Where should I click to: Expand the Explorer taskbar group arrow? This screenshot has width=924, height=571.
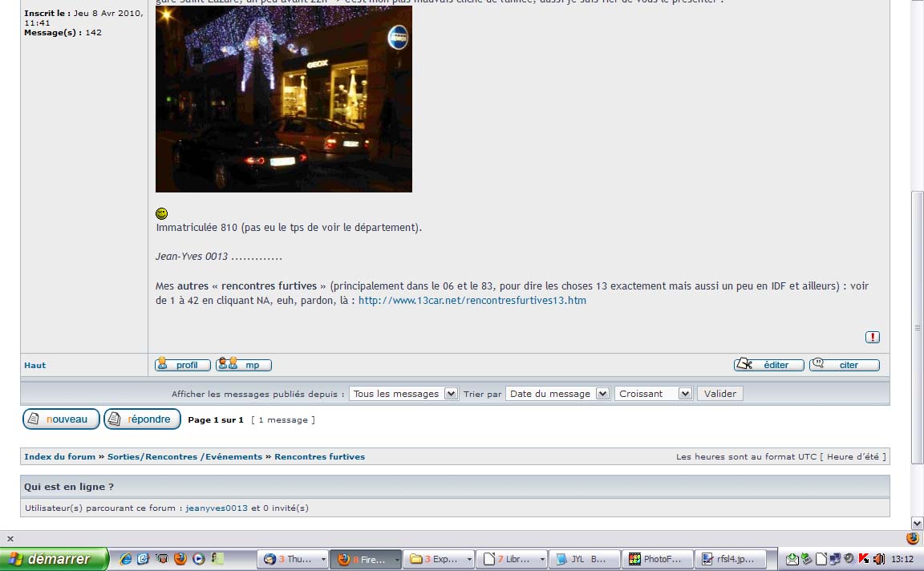(469, 559)
